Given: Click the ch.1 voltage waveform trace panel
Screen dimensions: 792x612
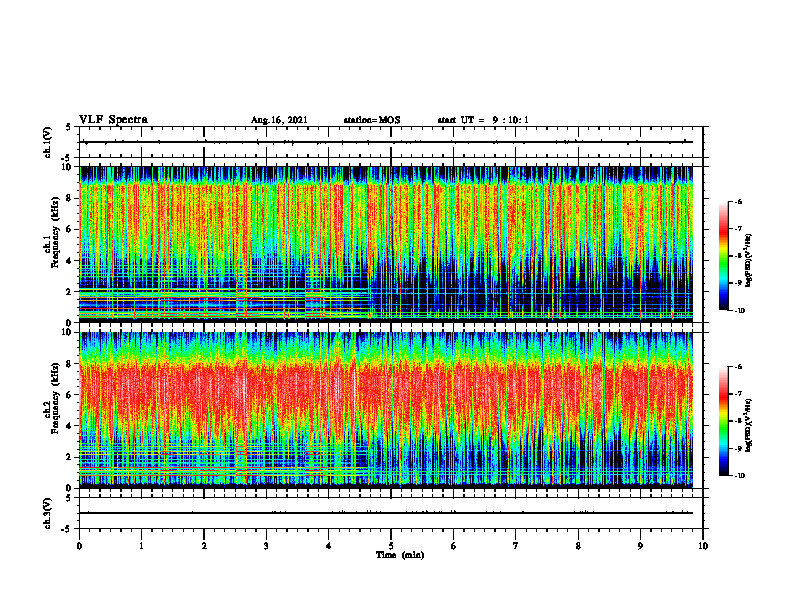Looking at the screenshot, I should pyautogui.click(x=391, y=142).
